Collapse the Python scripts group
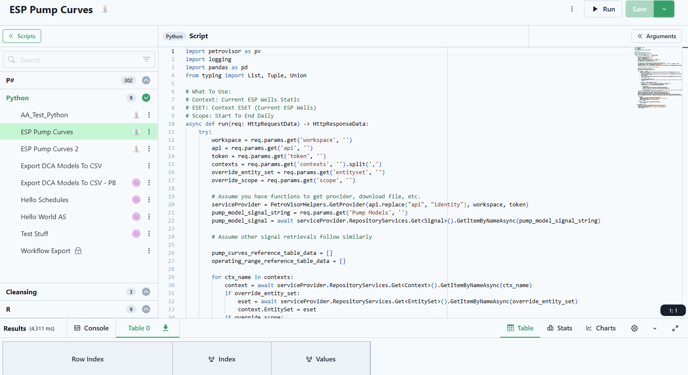Image resolution: width=688 pixels, height=375 pixels. click(146, 98)
